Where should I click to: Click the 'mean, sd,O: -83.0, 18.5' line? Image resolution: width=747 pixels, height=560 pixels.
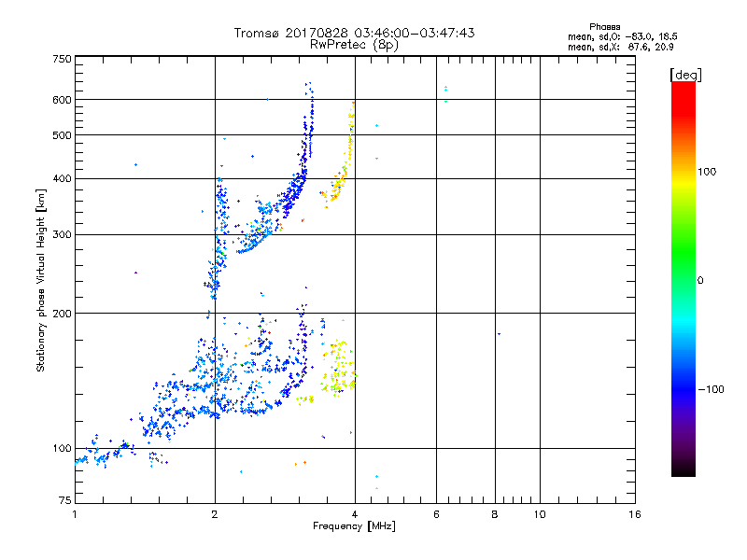622,36
